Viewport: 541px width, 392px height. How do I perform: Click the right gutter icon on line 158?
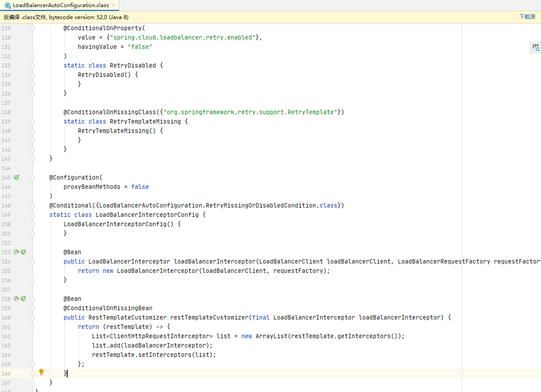point(23,299)
